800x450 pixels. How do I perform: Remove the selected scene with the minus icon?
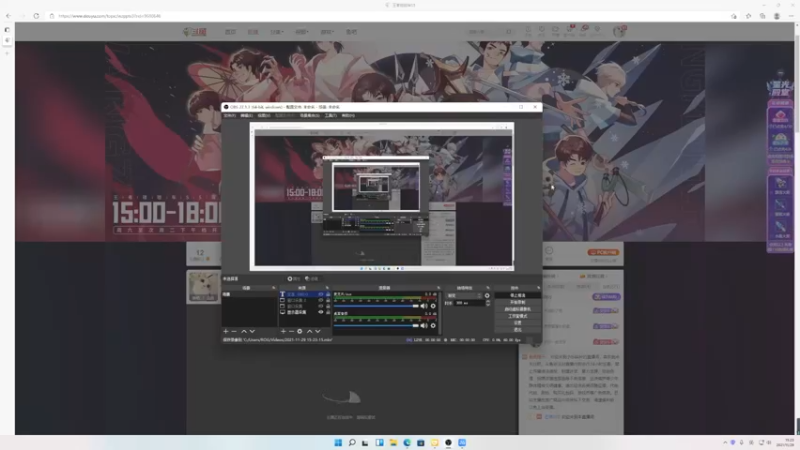(x=234, y=332)
